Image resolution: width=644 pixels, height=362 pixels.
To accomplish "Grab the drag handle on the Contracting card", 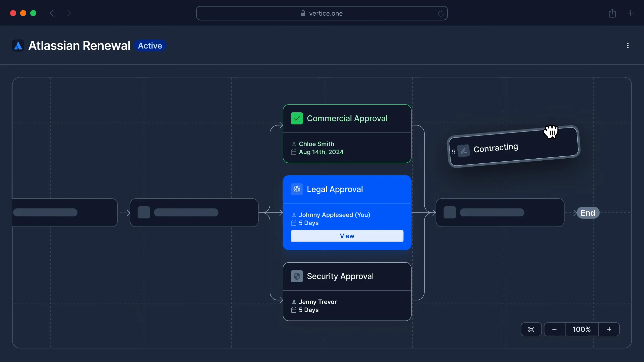I will (x=453, y=152).
